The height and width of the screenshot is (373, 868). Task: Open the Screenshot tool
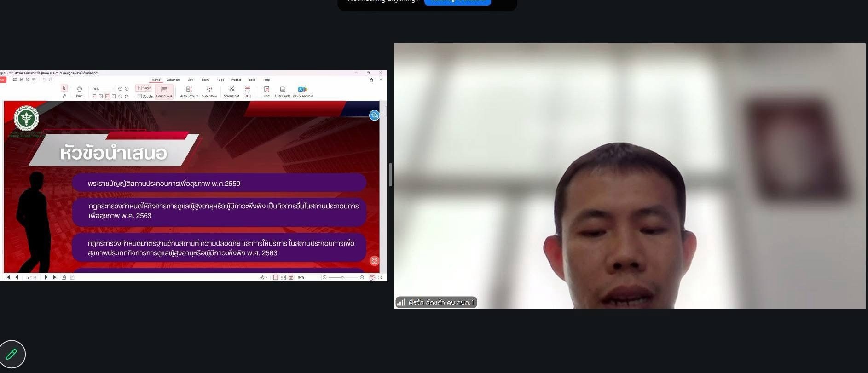click(231, 92)
